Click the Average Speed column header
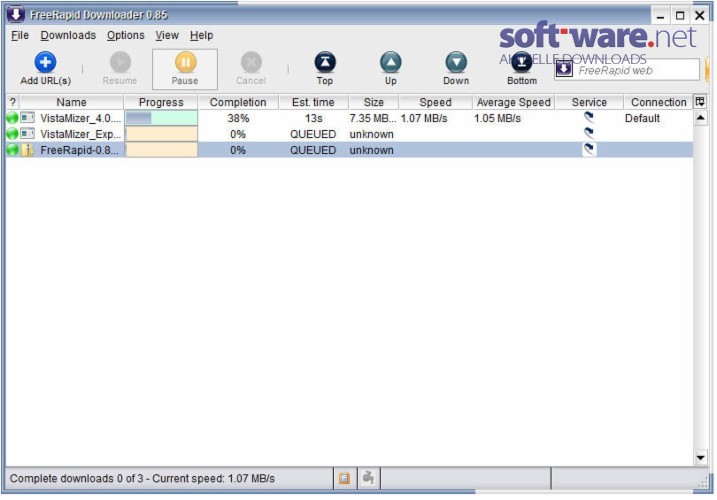717x500 pixels. pos(514,102)
